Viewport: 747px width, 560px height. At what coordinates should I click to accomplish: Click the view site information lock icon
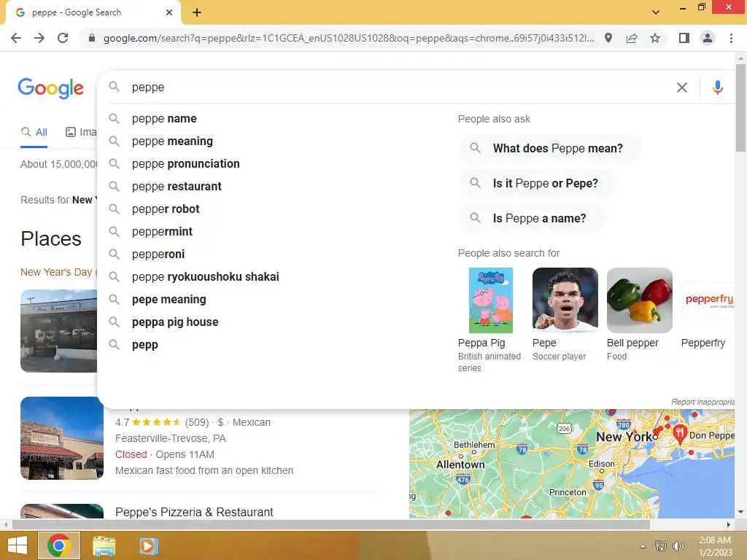(92, 38)
